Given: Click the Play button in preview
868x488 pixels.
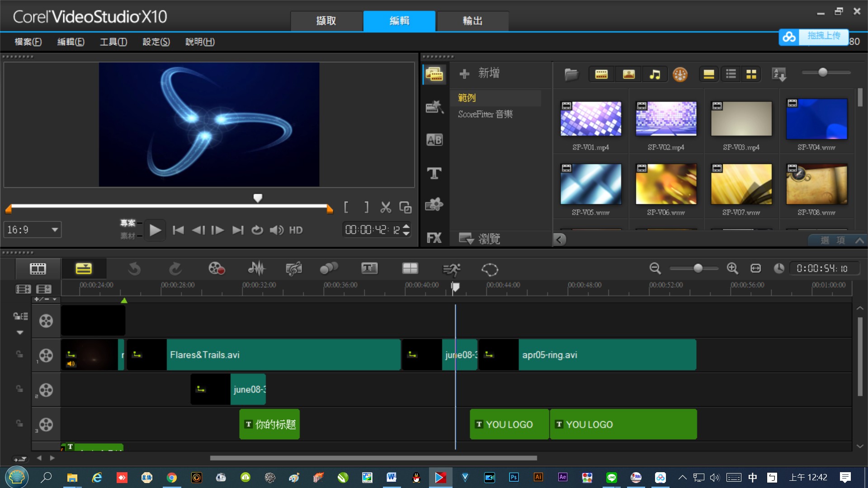Looking at the screenshot, I should (x=155, y=230).
